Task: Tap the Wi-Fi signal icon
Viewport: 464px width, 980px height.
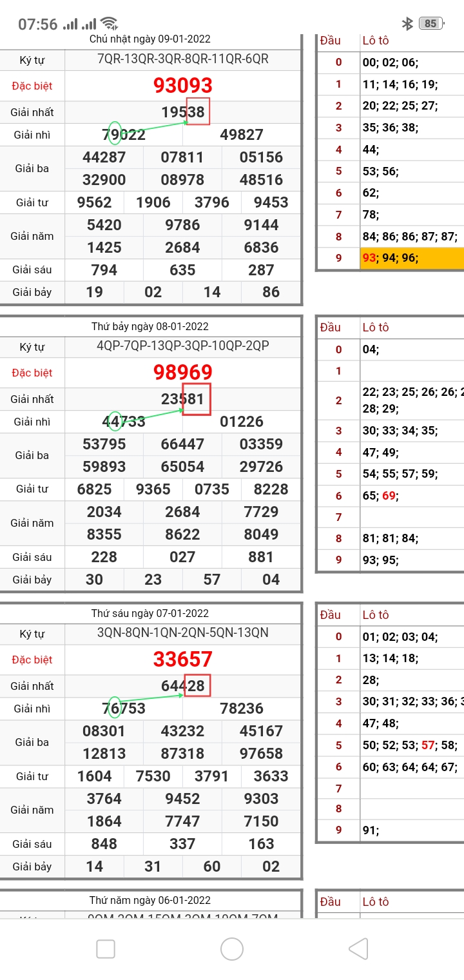Action: pos(110,24)
